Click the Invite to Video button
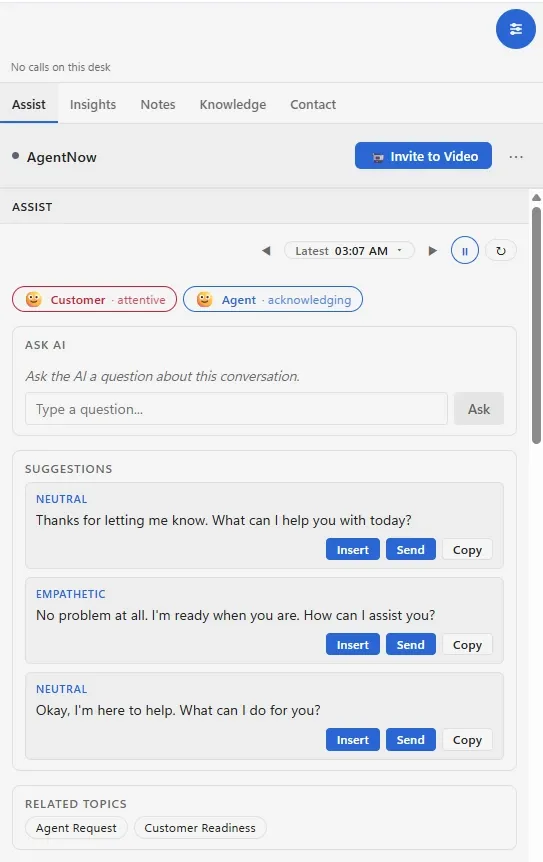 (423, 156)
